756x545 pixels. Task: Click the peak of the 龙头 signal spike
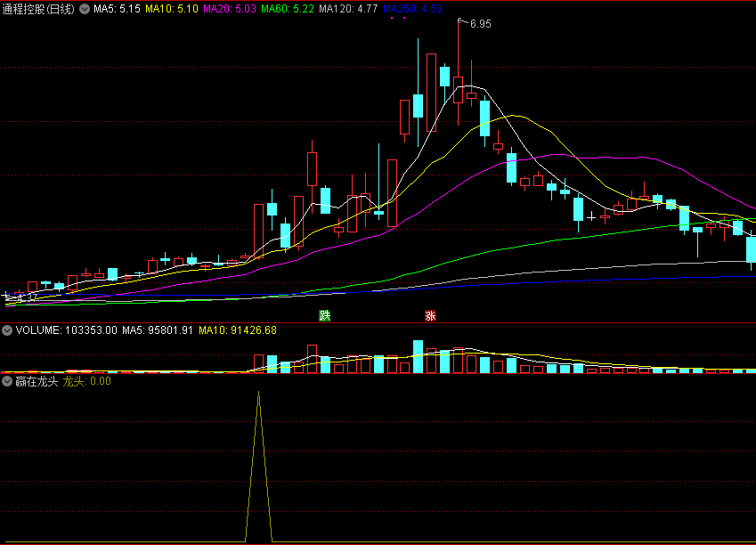[x=259, y=393]
